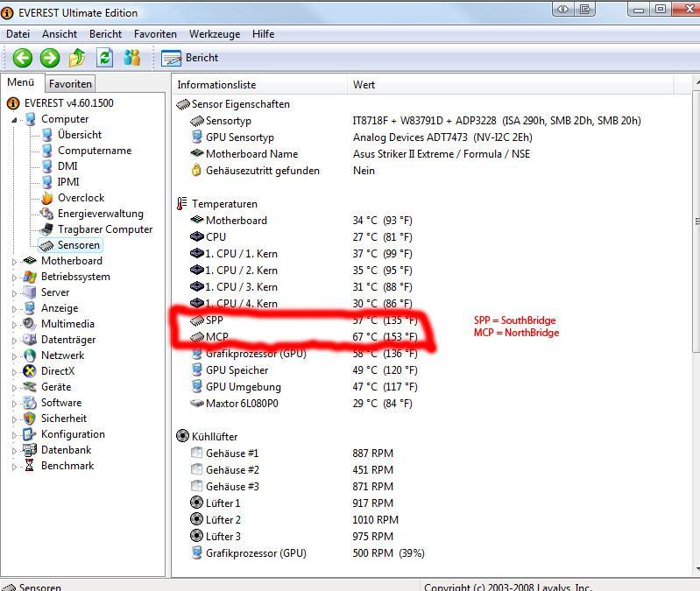Click the Overclock flame icon
700x591 pixels.
point(47,198)
